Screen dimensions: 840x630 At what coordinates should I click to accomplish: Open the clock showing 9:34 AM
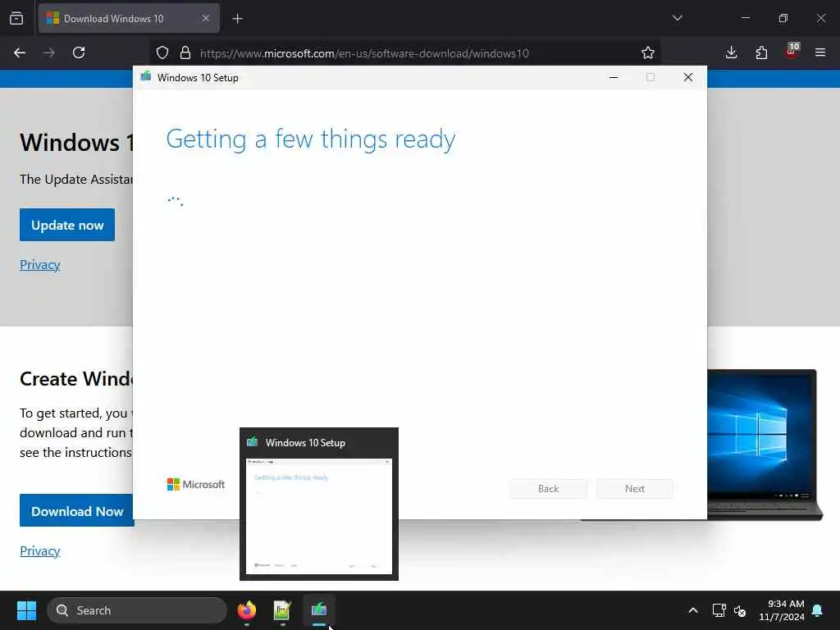click(x=782, y=610)
